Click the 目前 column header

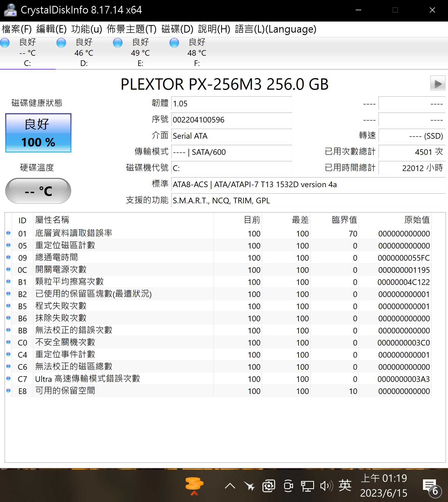[238, 220]
